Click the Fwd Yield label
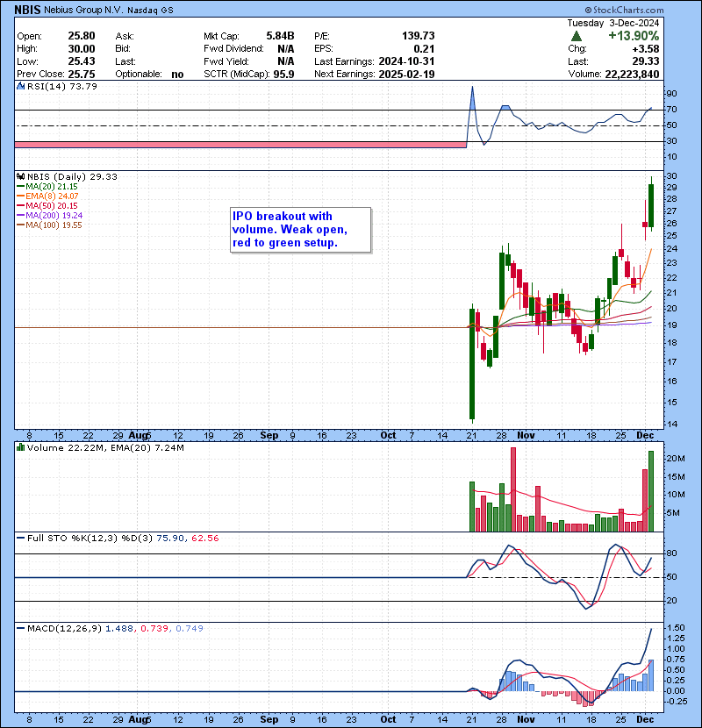702x728 pixels. pos(226,61)
